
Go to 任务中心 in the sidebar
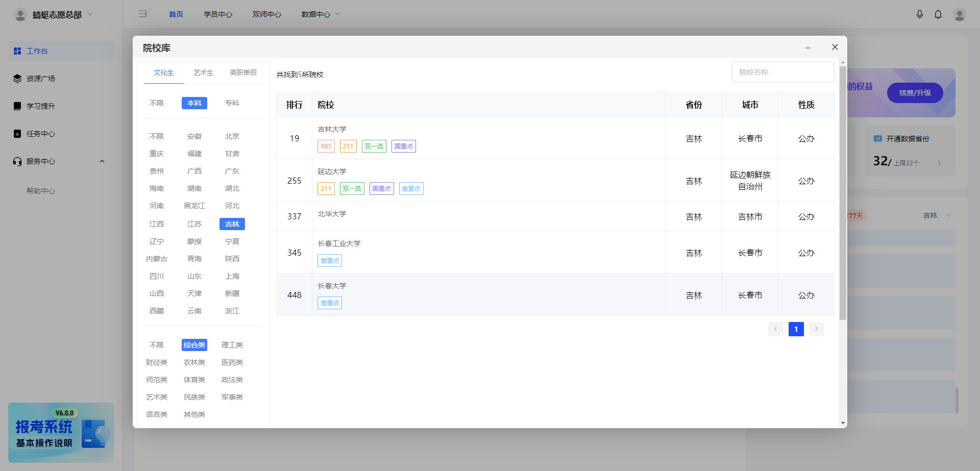click(x=41, y=134)
